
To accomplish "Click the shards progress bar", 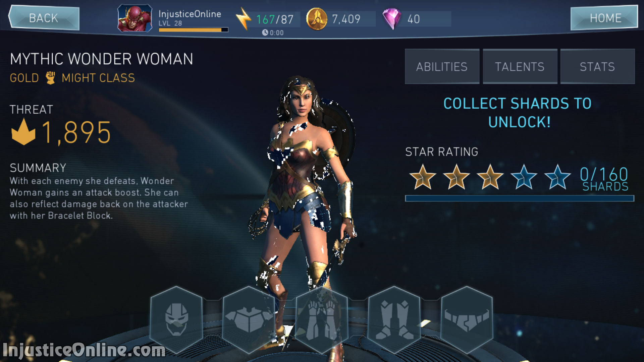I will [520, 198].
